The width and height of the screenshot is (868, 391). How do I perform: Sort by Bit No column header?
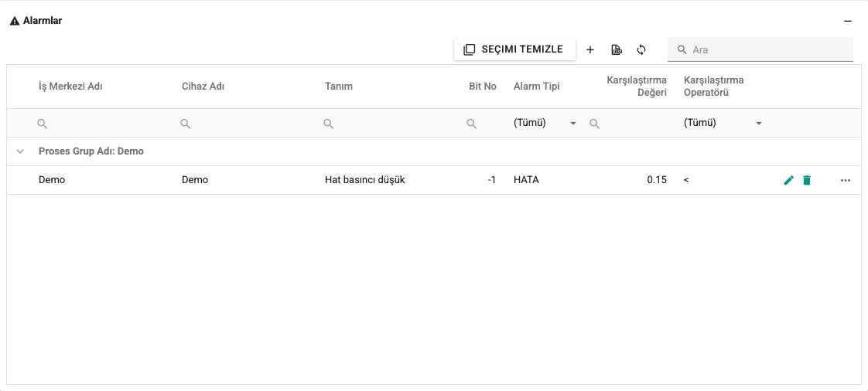pos(482,87)
